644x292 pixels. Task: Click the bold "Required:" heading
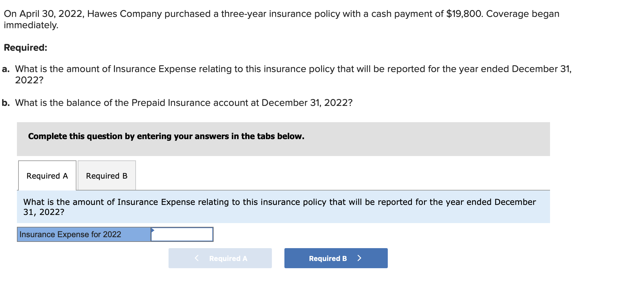tap(25, 48)
